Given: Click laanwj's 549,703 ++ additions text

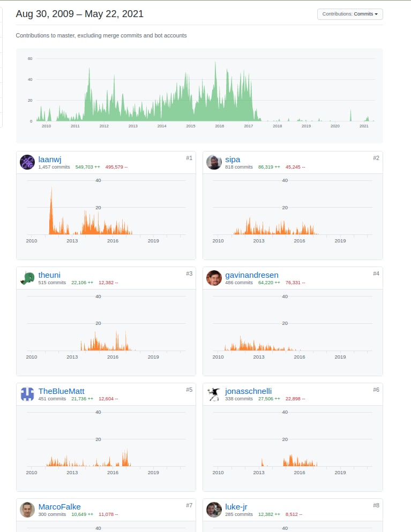Looking at the screenshot, I should [x=88, y=167].
